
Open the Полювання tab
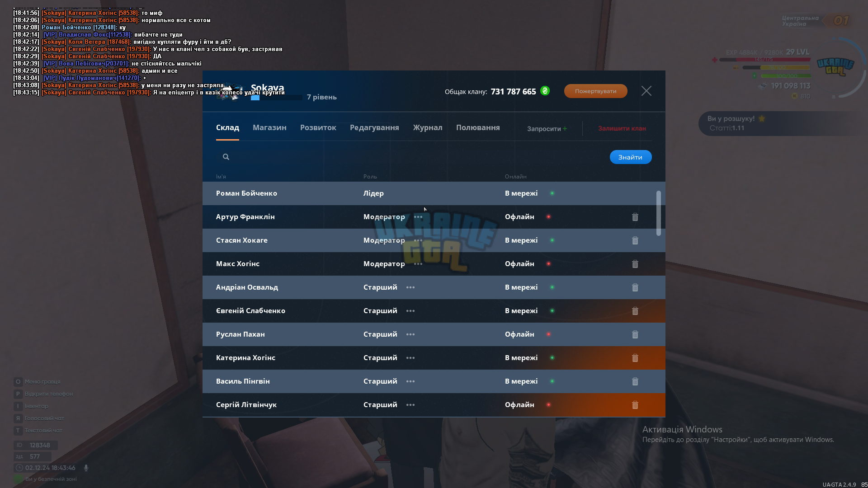[x=478, y=127]
